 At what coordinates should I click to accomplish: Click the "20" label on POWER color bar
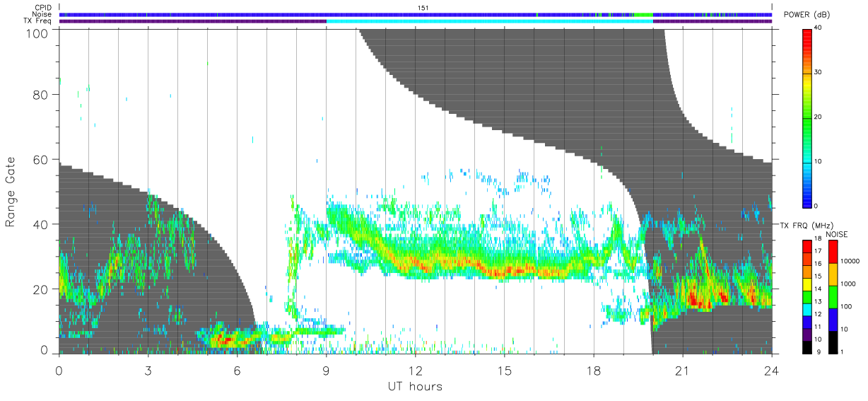(819, 117)
